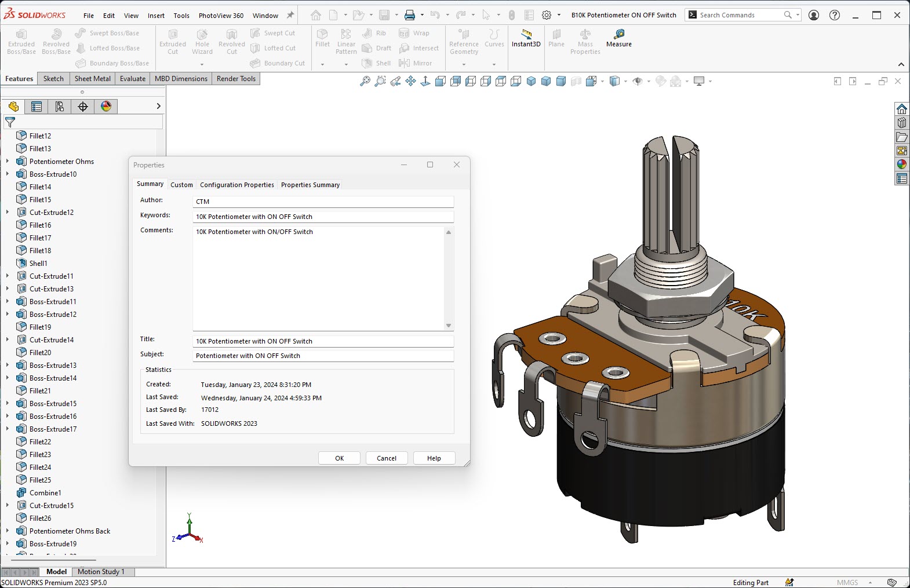The image size is (910, 588).
Task: Collapse the ribbon with the chevron
Action: [901, 64]
